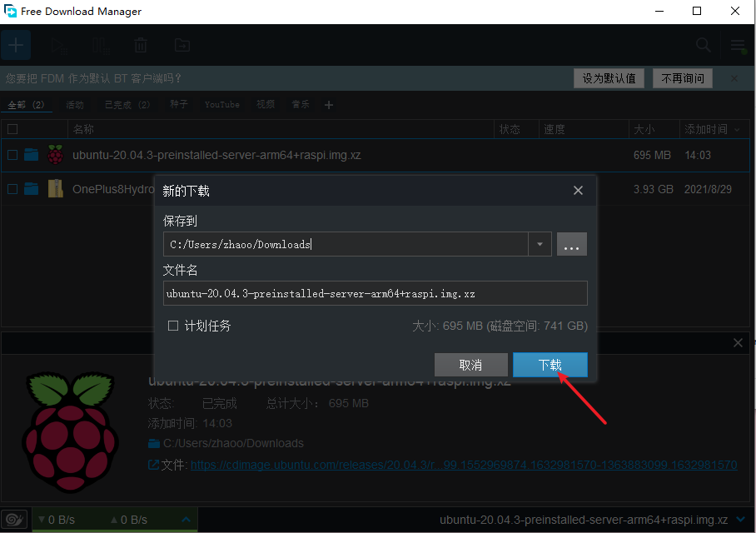
Task: Click the 695 MB size cell
Action: point(652,155)
